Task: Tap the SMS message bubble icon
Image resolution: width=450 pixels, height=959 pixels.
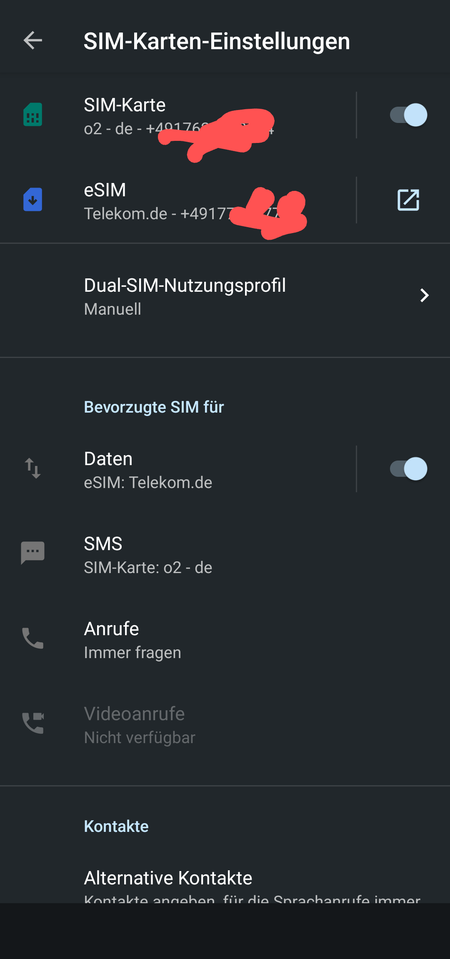Action: point(32,554)
